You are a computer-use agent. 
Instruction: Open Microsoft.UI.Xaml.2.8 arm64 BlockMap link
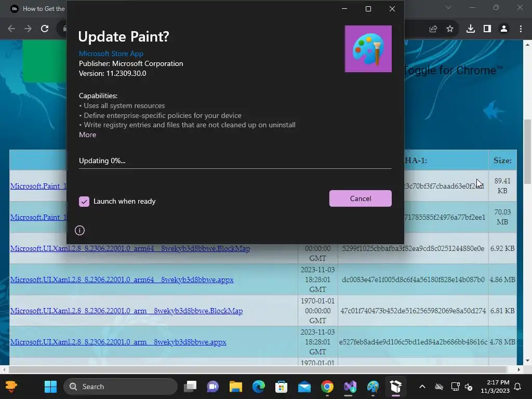130,248
